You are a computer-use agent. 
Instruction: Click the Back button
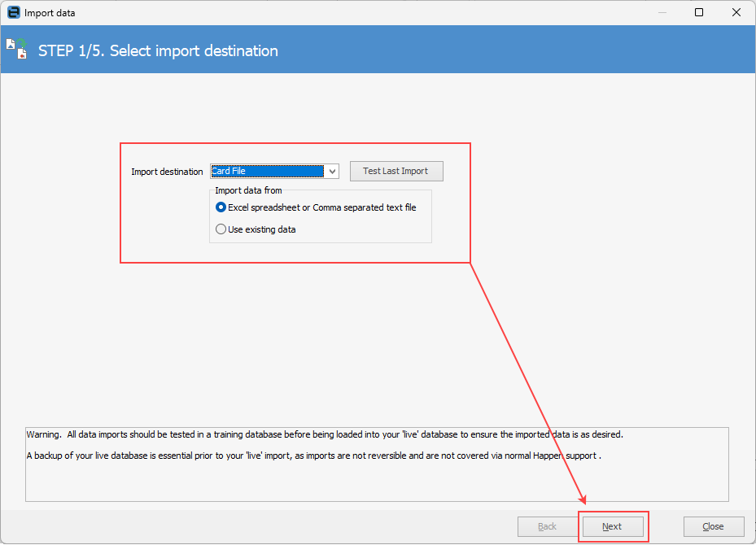(548, 526)
